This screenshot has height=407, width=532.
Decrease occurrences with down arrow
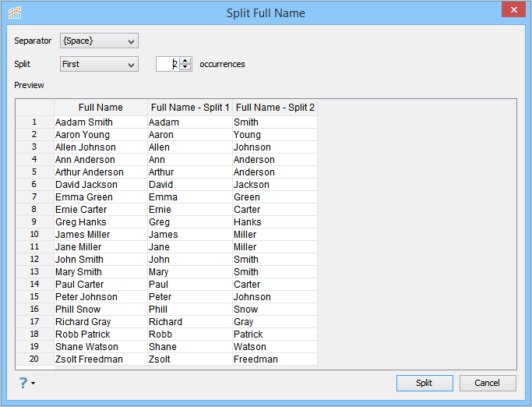[185, 68]
